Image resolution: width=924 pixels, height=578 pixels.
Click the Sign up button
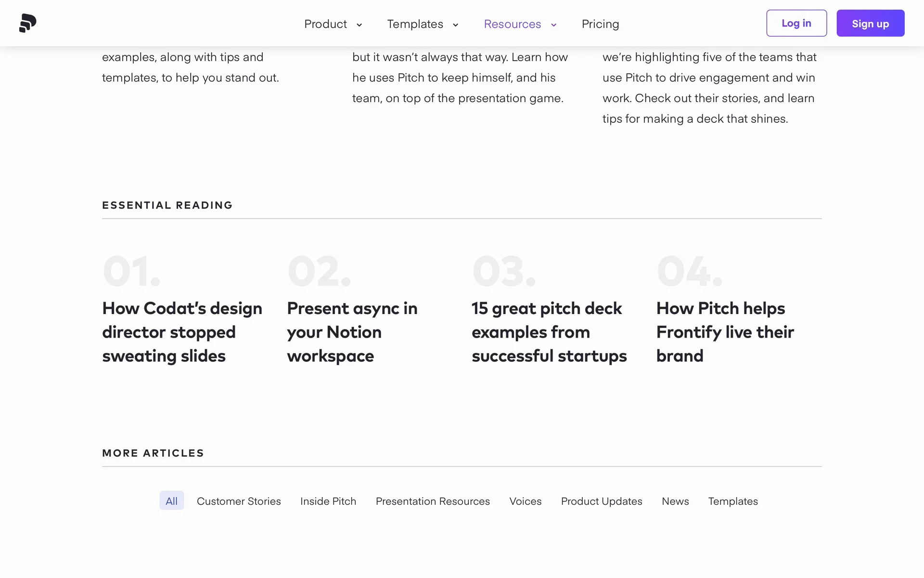[x=870, y=23]
